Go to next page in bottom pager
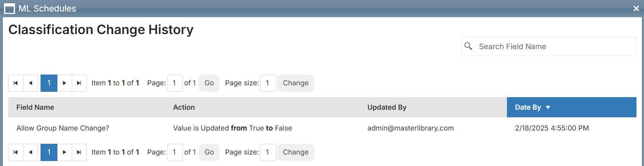This screenshot has height=166, width=644. [x=65, y=152]
